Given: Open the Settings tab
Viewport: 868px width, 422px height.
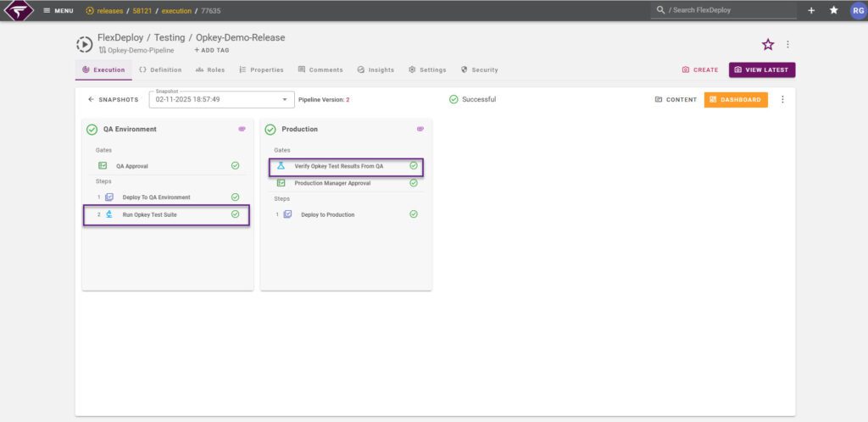Looking at the screenshot, I should tap(427, 70).
